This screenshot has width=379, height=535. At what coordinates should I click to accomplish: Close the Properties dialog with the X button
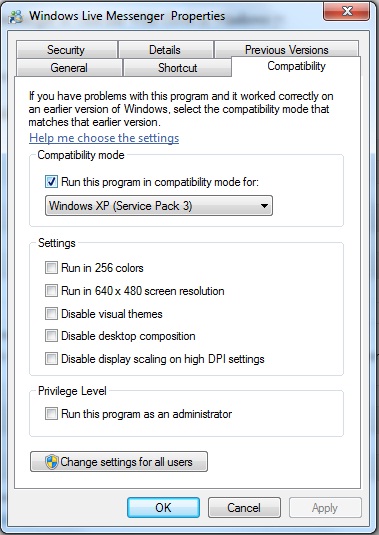pyautogui.click(x=346, y=12)
